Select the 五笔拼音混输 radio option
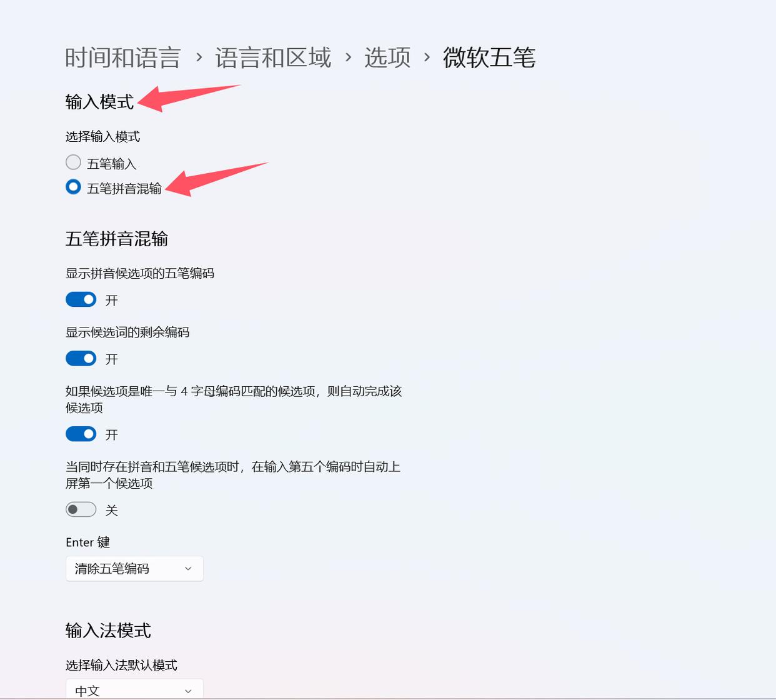The width and height of the screenshot is (776, 700). pos(73,187)
